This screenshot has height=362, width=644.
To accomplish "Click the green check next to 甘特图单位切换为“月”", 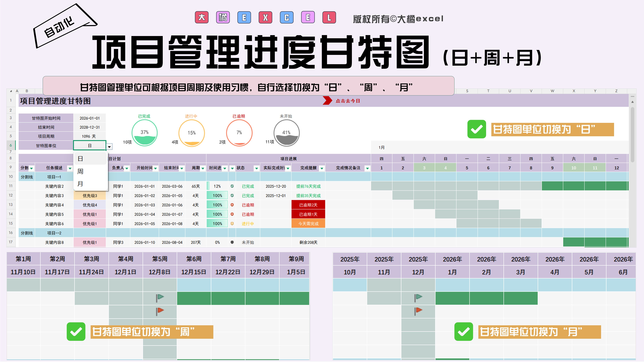I will tap(464, 332).
